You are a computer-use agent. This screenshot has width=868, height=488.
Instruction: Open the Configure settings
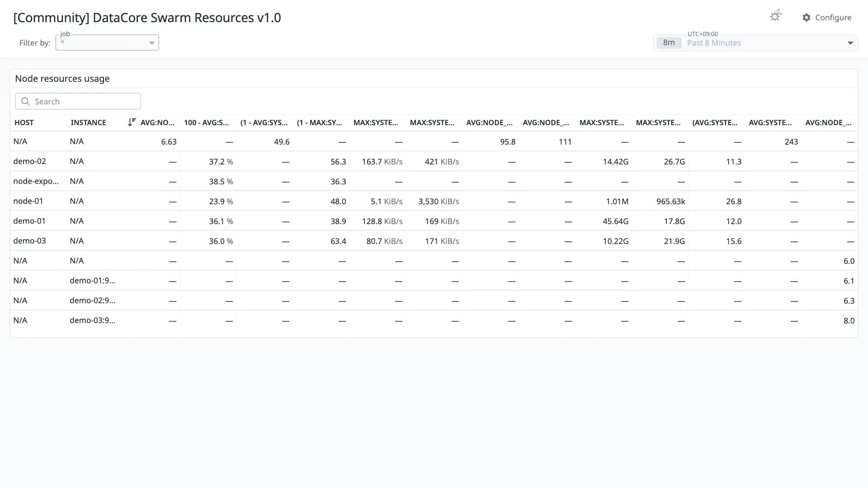827,18
